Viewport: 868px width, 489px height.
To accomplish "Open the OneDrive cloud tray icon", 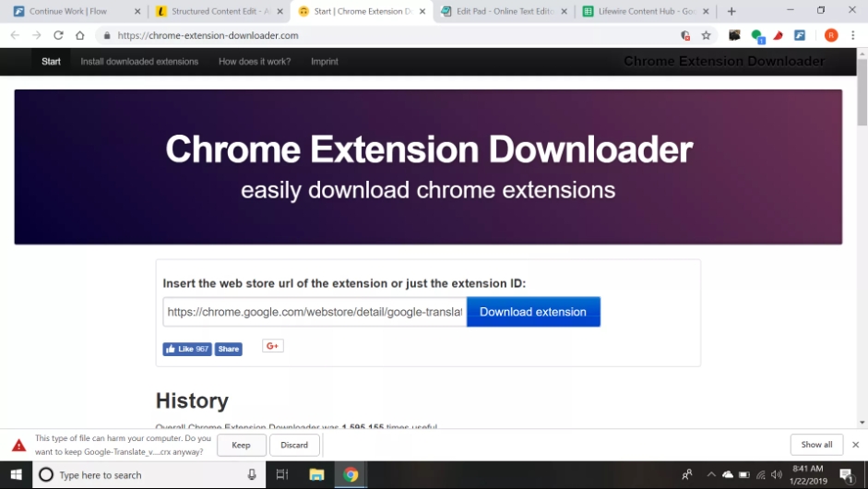I will pyautogui.click(x=728, y=474).
